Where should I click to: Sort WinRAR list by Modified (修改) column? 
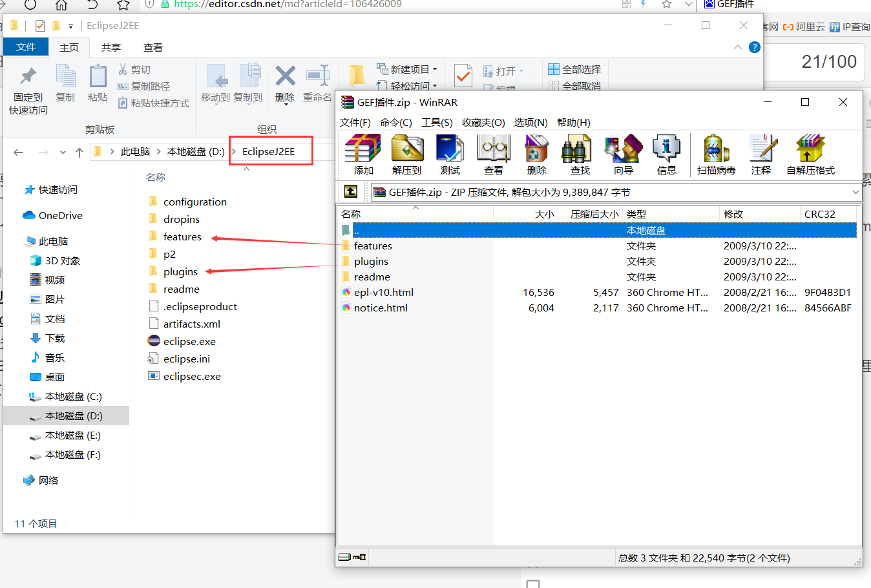759,214
